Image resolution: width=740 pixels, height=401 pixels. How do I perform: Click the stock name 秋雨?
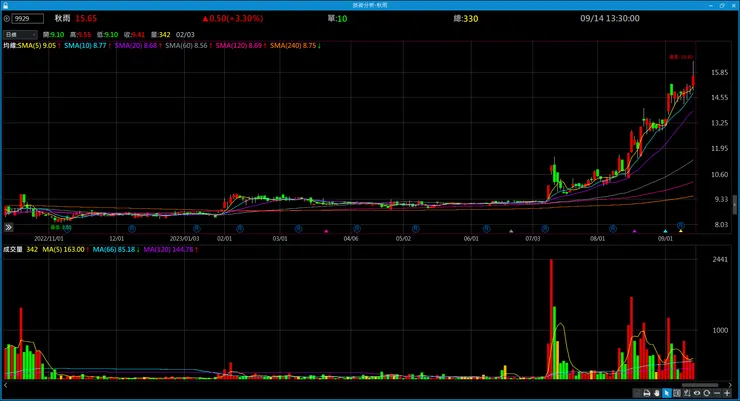(x=62, y=18)
